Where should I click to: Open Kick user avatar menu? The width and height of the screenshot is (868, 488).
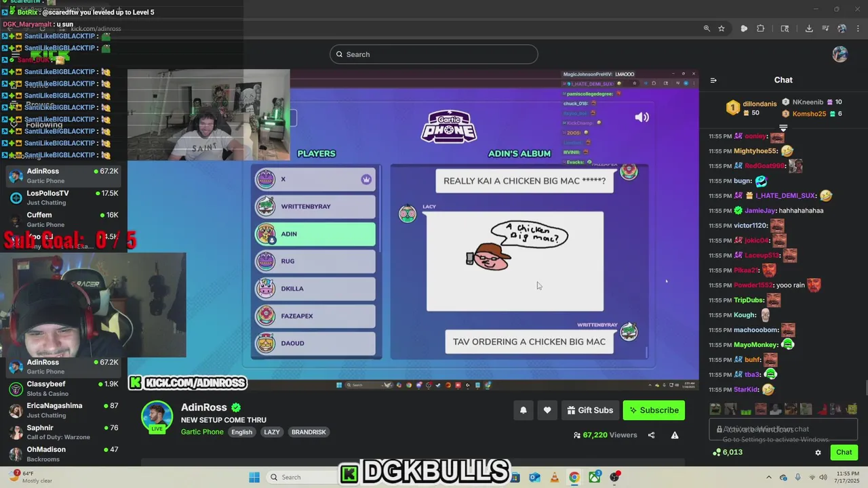click(x=840, y=54)
